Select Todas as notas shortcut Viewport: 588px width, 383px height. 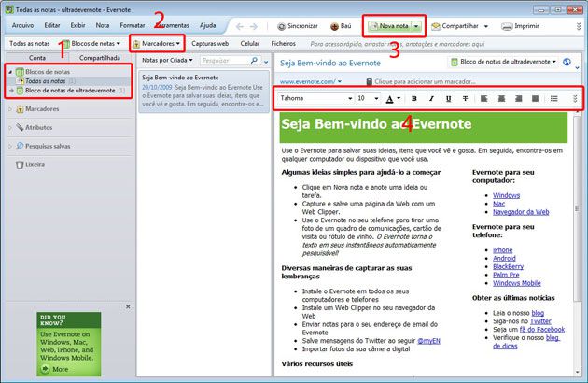point(30,44)
